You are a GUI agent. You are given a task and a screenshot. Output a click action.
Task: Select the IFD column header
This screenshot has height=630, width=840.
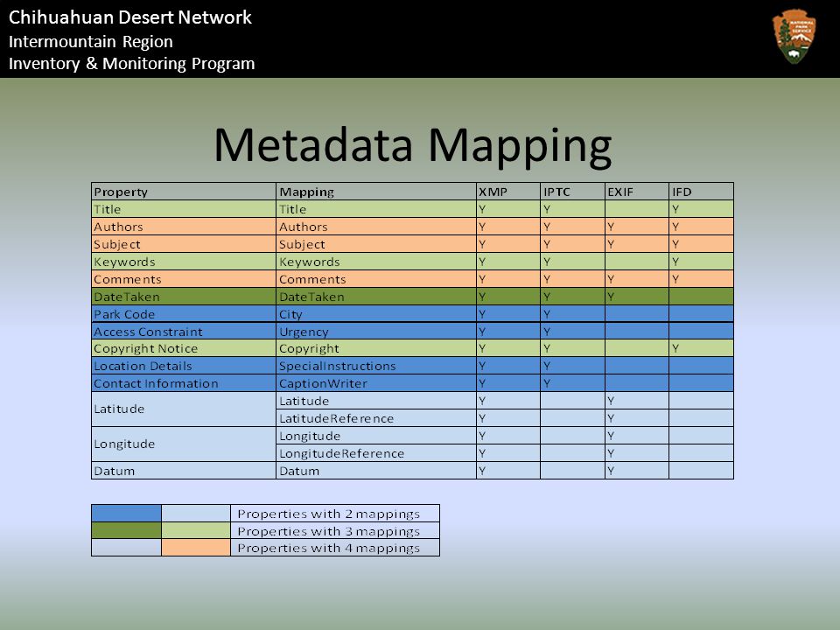click(701, 192)
